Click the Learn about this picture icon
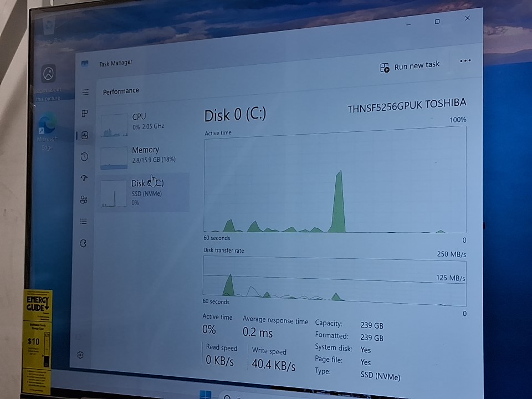This screenshot has width=532, height=399. coord(49,73)
